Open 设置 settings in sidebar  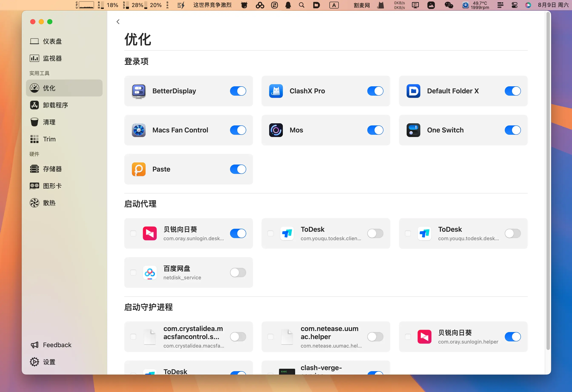(x=49, y=362)
